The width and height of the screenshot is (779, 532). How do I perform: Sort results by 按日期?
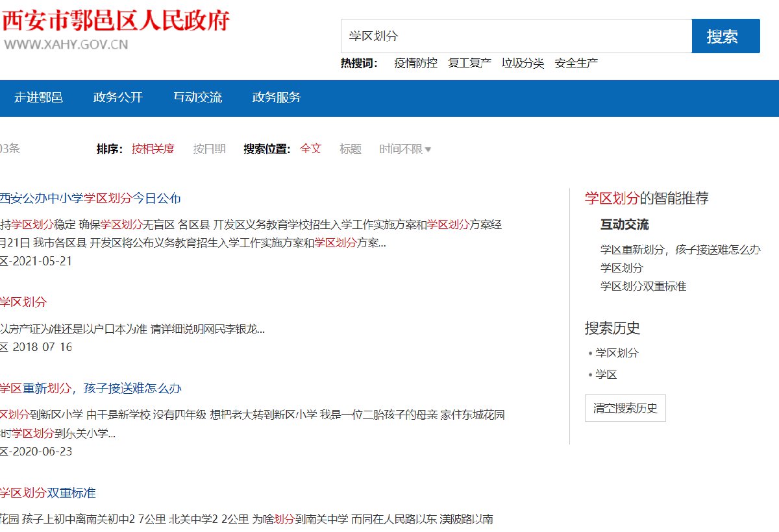click(x=209, y=149)
